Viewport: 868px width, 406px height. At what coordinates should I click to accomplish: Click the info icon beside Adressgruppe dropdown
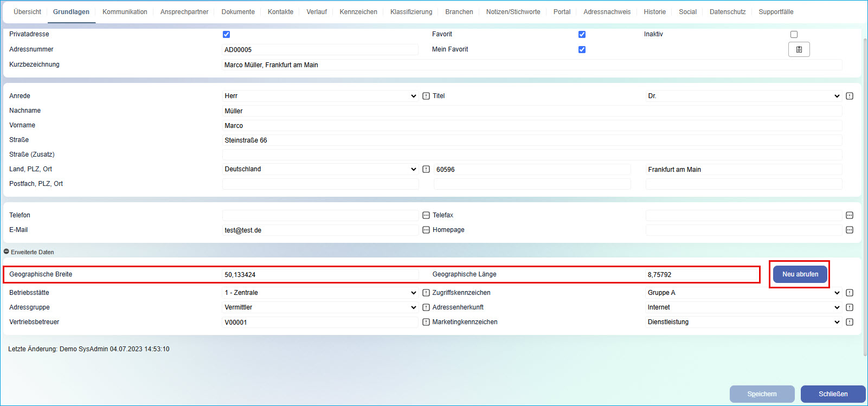426,307
